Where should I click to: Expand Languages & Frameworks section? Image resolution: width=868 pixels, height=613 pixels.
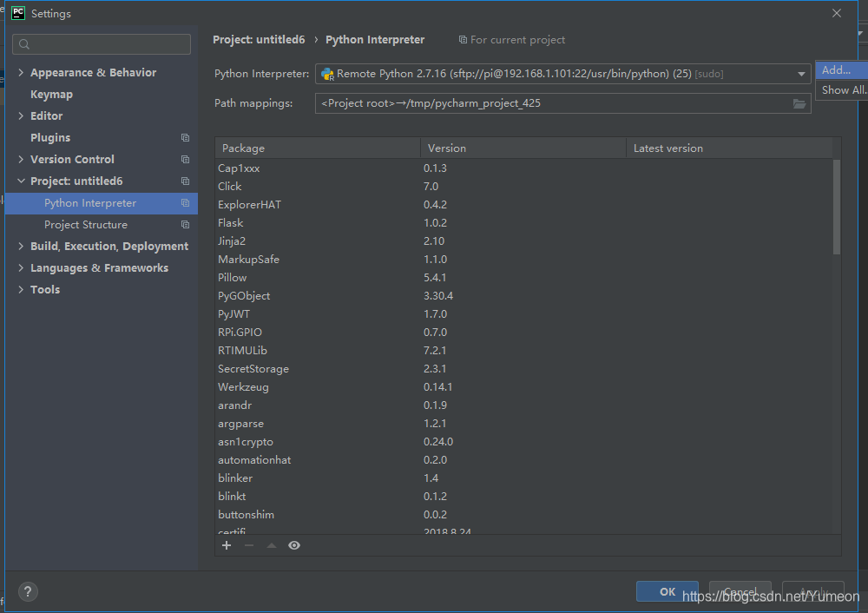pyautogui.click(x=21, y=268)
